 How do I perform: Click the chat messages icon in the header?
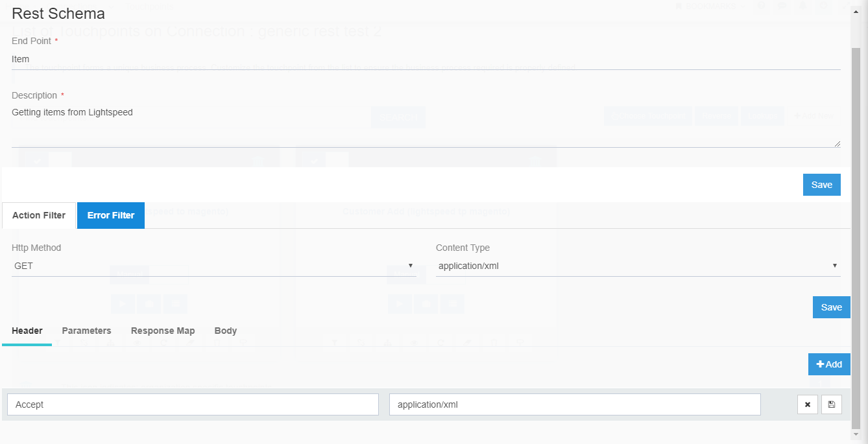(782, 6)
